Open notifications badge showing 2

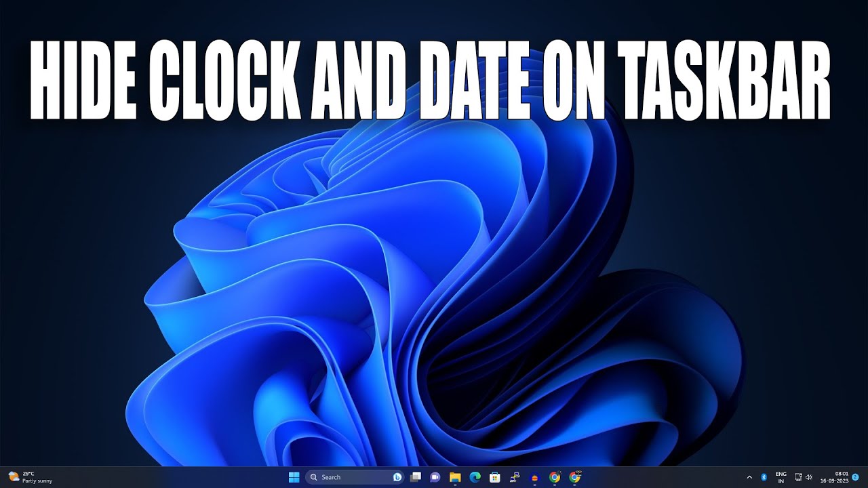pyautogui.click(x=856, y=477)
